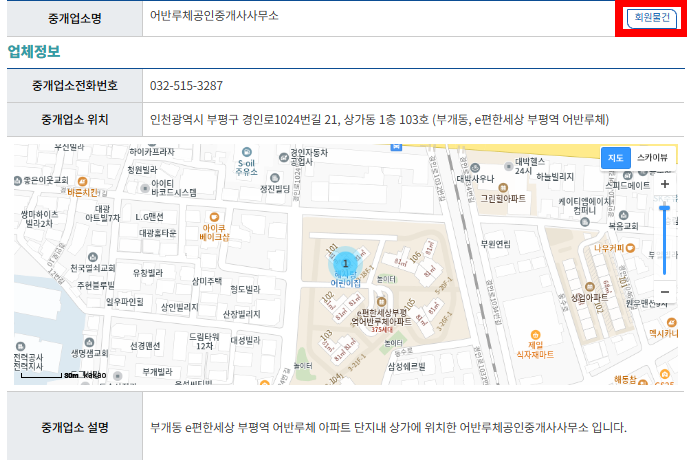Click the 유청빌라 map label
The image size is (687, 460).
(x=148, y=272)
